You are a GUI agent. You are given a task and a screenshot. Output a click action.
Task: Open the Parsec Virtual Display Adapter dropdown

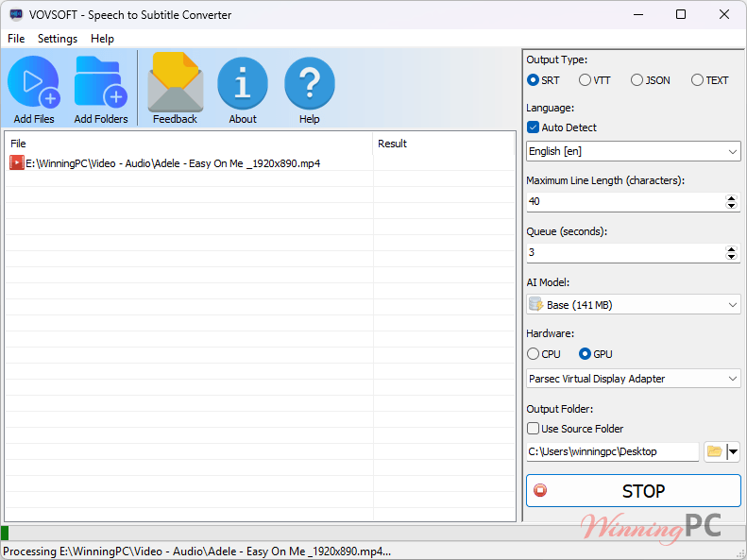(x=633, y=379)
